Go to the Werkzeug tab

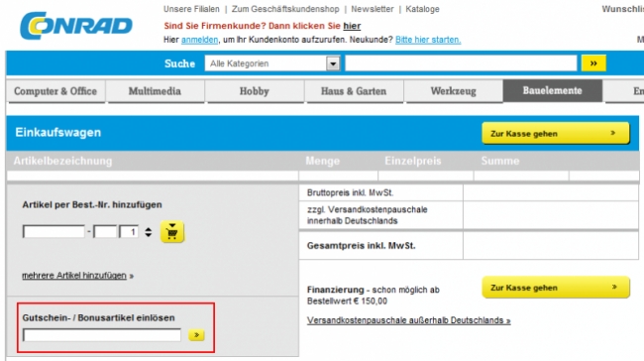(454, 91)
